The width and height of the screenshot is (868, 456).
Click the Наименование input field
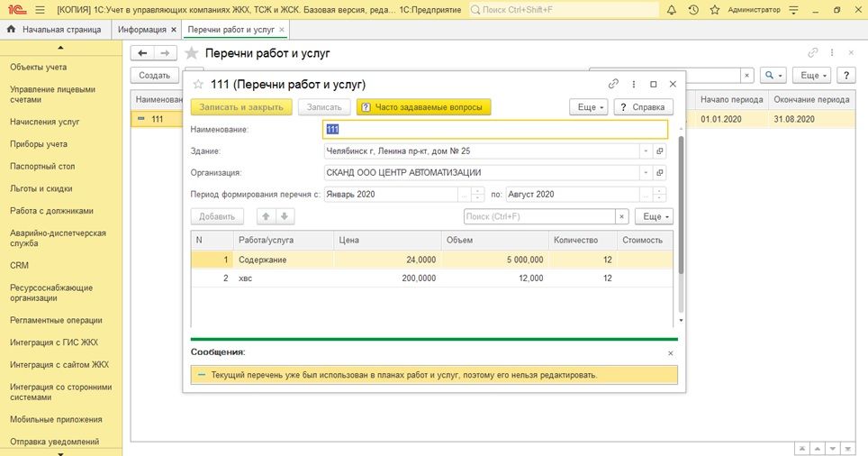point(484,130)
